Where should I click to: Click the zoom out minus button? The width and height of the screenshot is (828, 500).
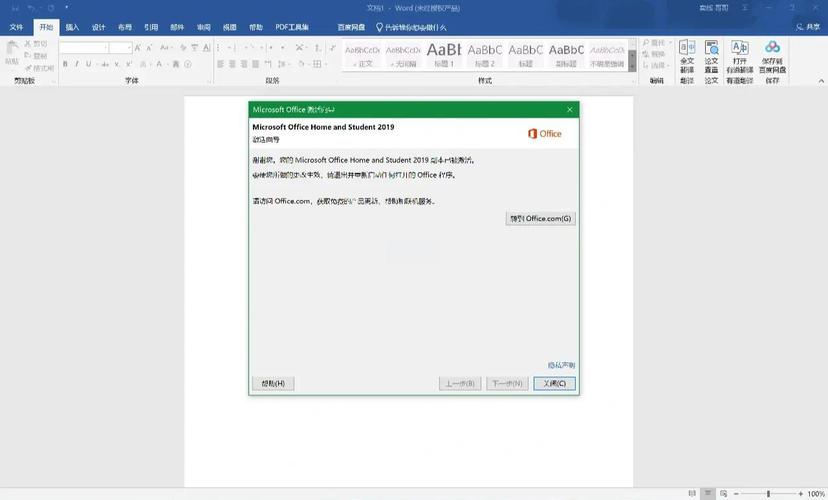click(736, 494)
